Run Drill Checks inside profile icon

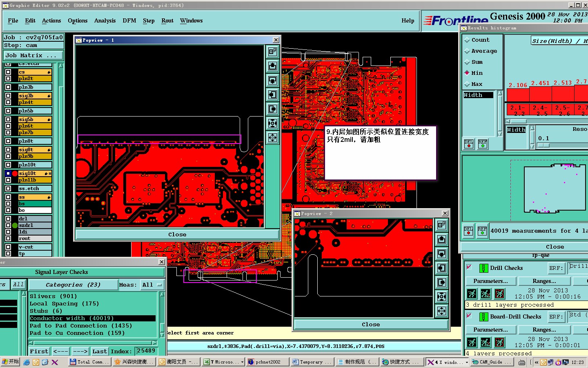(x=499, y=294)
